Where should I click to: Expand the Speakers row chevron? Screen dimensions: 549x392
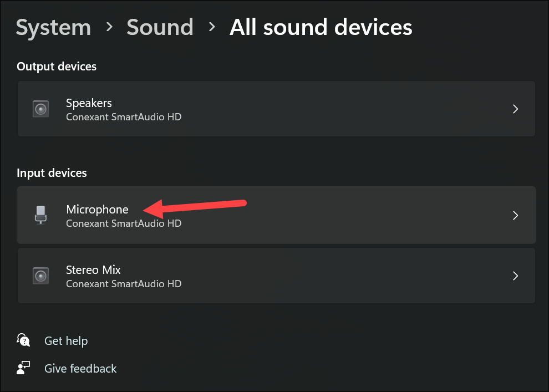pos(515,109)
